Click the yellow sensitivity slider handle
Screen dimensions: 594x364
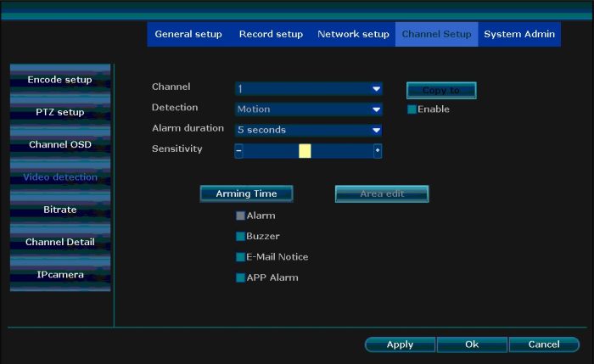click(x=305, y=151)
